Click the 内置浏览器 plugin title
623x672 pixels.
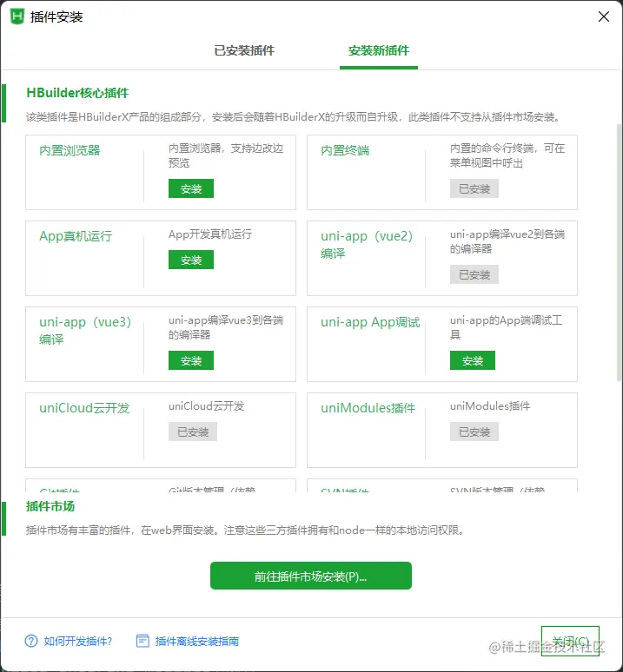pyautogui.click(x=70, y=150)
